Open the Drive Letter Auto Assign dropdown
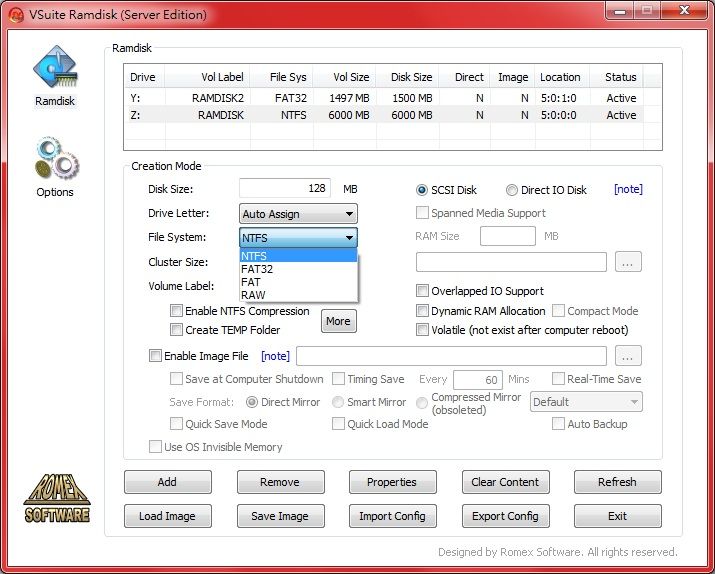 (298, 214)
